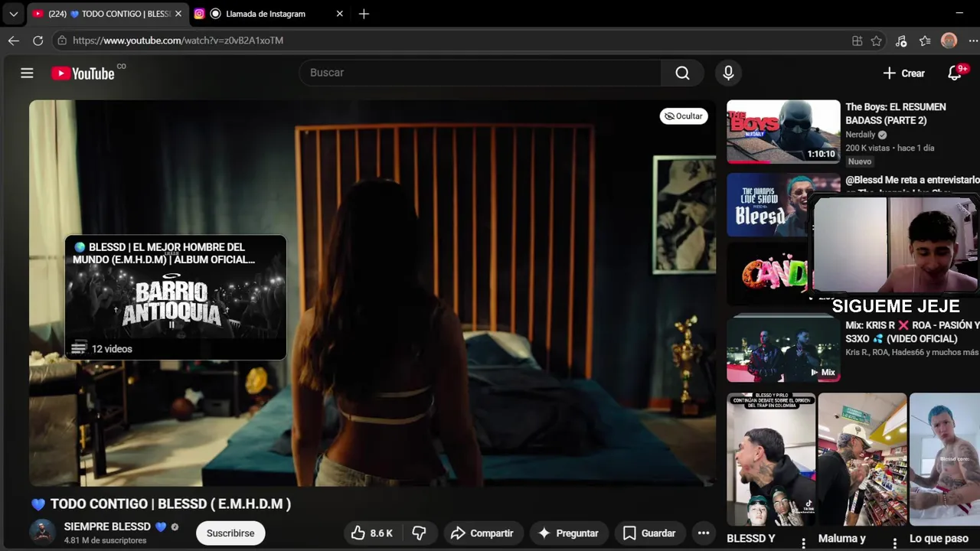Open the SIEMPRE BLESSD channel name
This screenshot has height=551, width=980.
pos(107,527)
